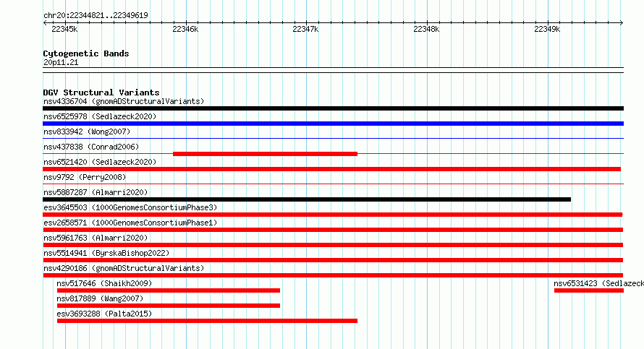
Task: Click the ruler's right arrow end
Action: 622,22
